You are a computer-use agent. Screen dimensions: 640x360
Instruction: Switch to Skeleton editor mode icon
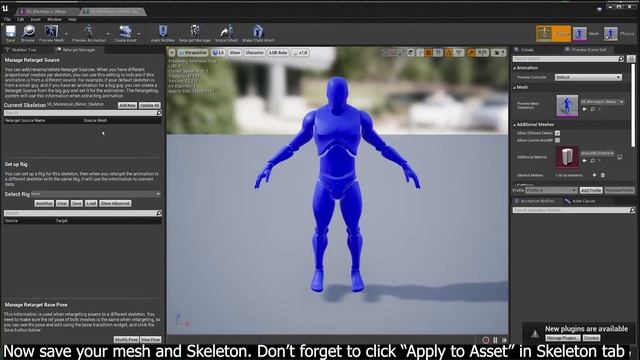[x=544, y=33]
